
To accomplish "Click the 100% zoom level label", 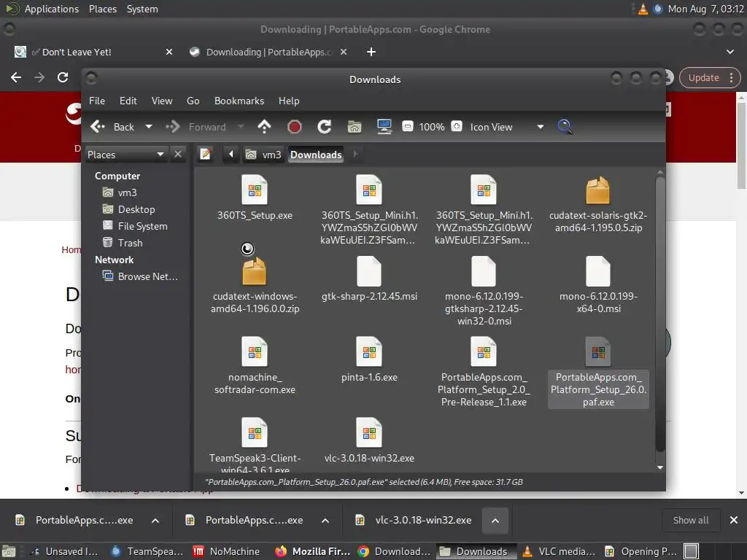I will pos(432,127).
